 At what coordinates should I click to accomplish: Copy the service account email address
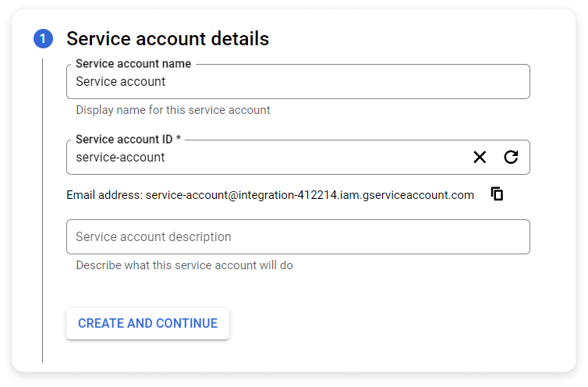(x=497, y=194)
